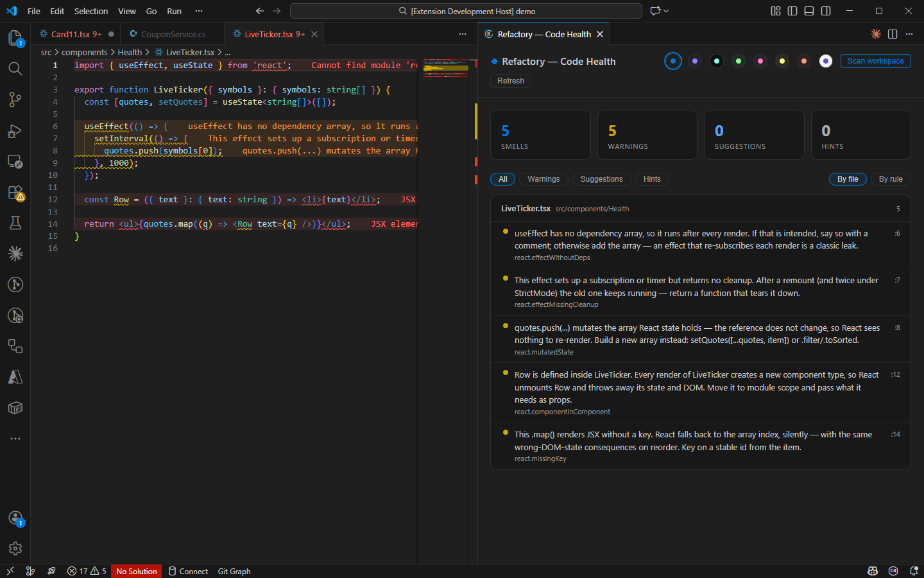Close the Refactory — Code Health tab
Viewport: 924px width, 578px height.
click(x=600, y=34)
